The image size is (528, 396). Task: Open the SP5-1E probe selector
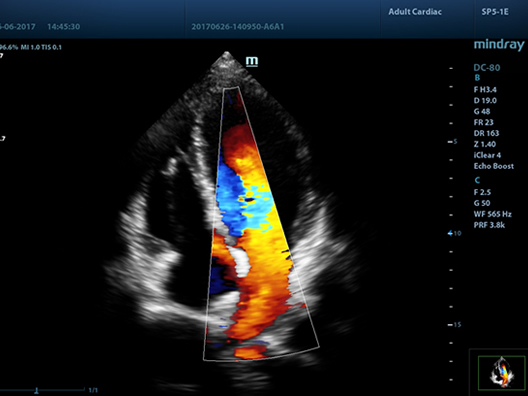[495, 12]
